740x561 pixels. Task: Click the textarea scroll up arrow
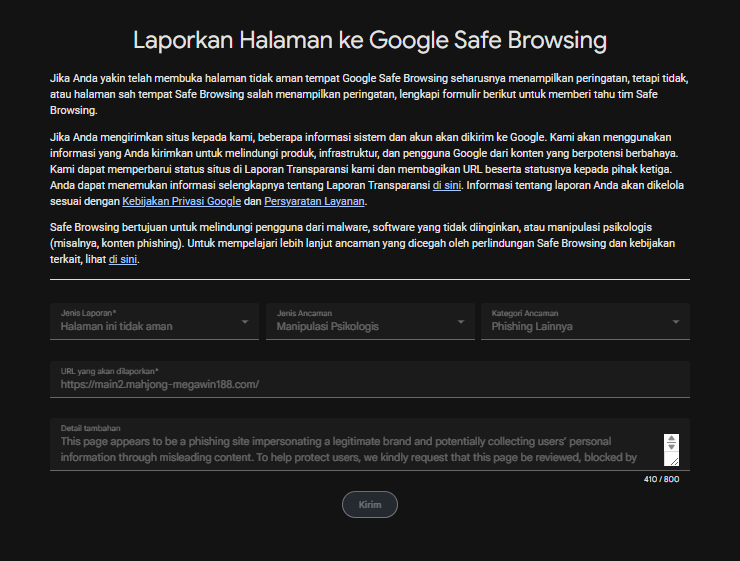point(672,439)
